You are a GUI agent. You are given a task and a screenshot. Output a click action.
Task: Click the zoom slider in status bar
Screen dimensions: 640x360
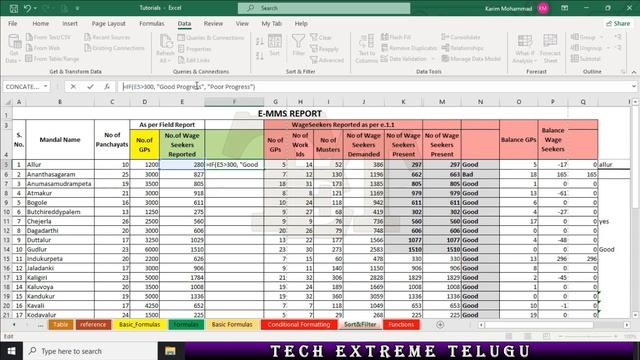click(x=589, y=336)
